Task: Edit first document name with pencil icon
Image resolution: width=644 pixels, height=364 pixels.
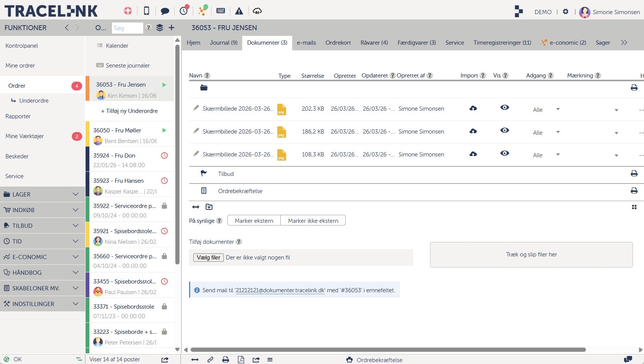Action: 196,108
